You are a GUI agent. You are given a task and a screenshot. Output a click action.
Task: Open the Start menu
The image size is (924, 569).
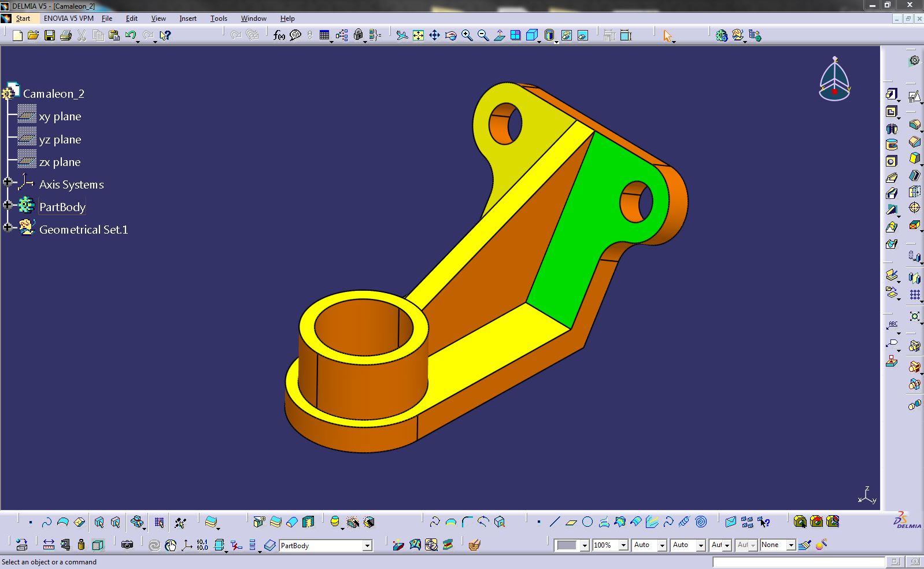point(23,19)
